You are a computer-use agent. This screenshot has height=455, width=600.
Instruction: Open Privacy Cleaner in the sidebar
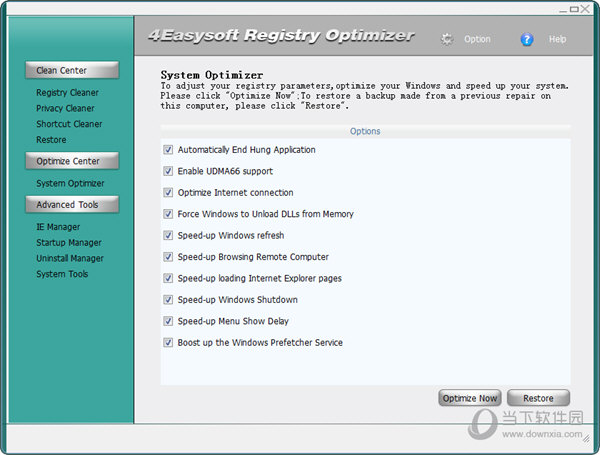coord(65,108)
